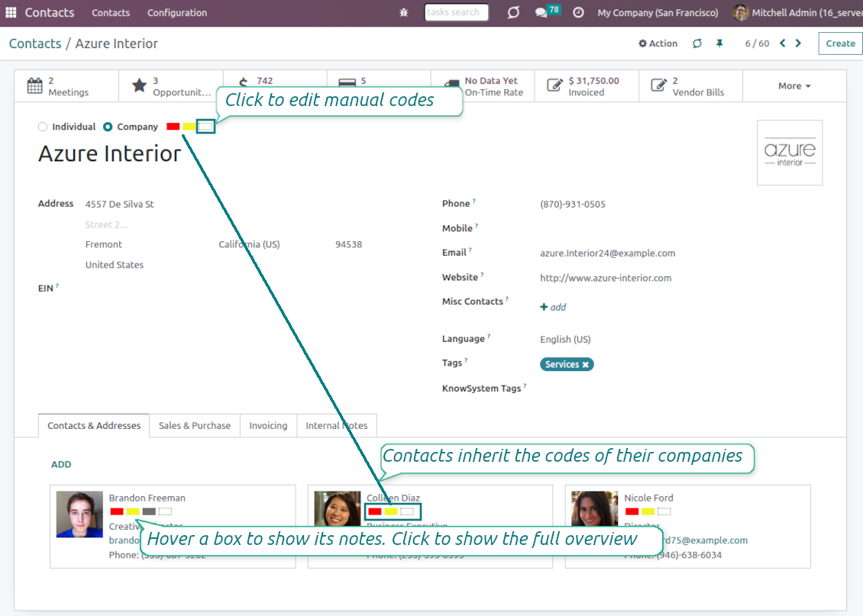Click the pin icon in control panel
The image size is (863, 616).
pyautogui.click(x=719, y=44)
